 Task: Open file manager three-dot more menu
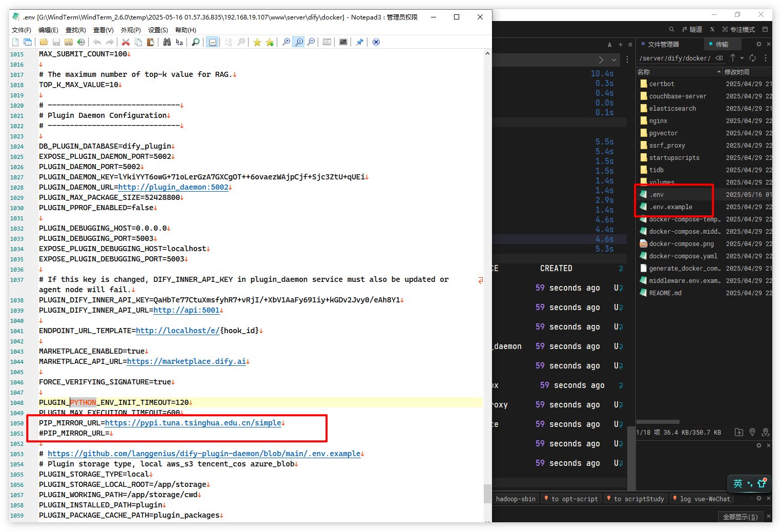click(766, 58)
